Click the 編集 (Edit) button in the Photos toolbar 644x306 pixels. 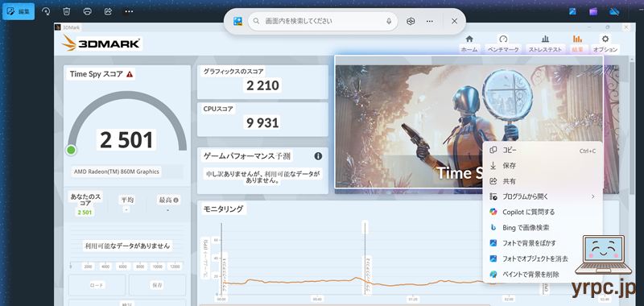pyautogui.click(x=19, y=11)
